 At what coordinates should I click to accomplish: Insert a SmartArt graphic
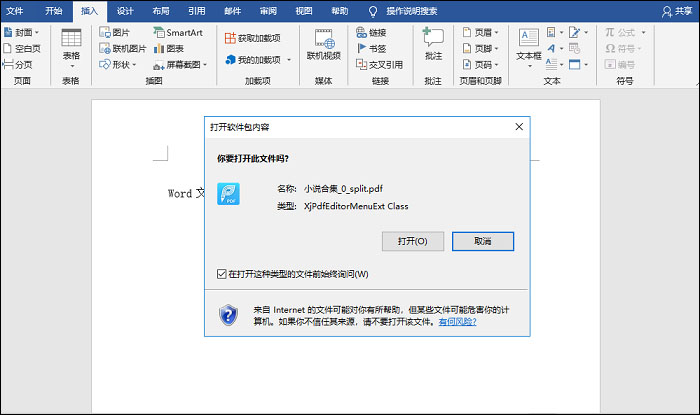178,32
